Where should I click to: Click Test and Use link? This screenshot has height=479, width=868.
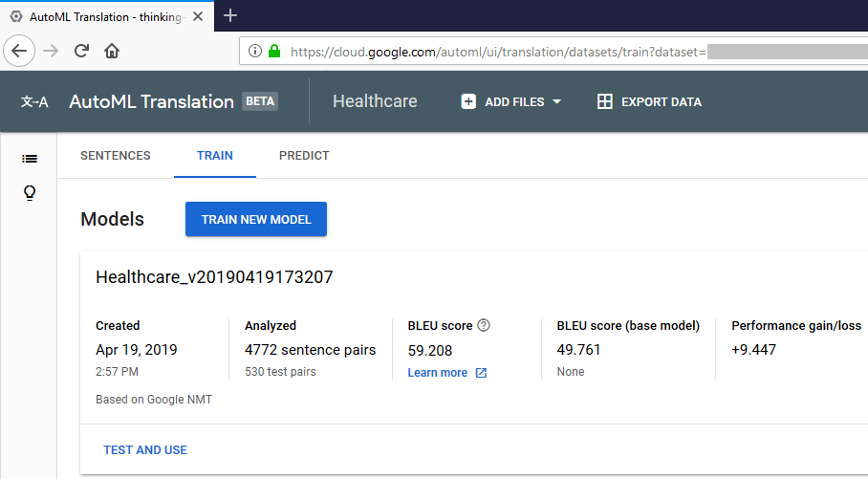point(145,450)
